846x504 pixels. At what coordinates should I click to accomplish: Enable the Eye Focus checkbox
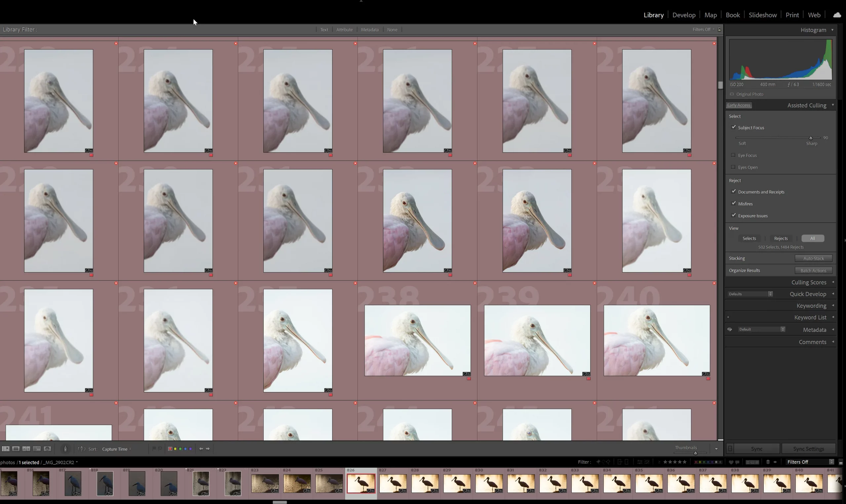(734, 155)
